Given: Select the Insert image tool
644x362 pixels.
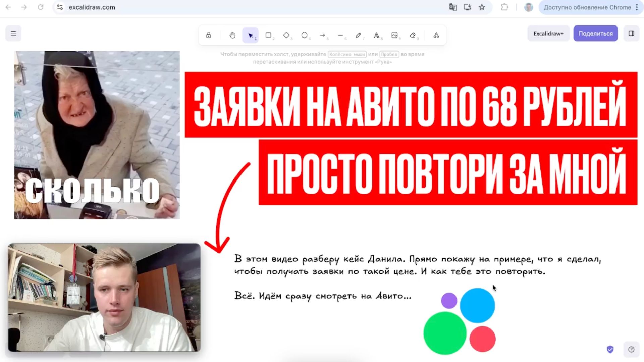Looking at the screenshot, I should (395, 35).
